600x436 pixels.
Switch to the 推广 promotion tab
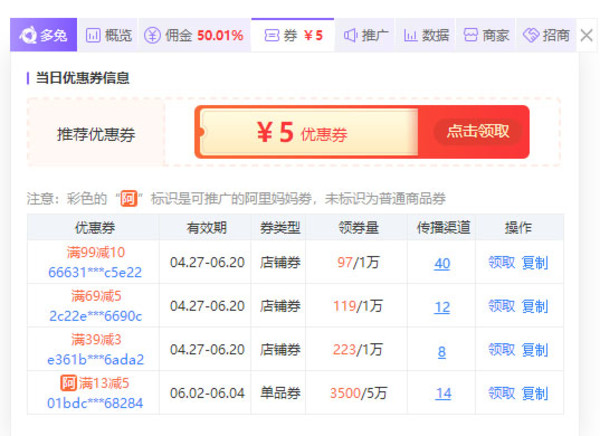point(365,35)
